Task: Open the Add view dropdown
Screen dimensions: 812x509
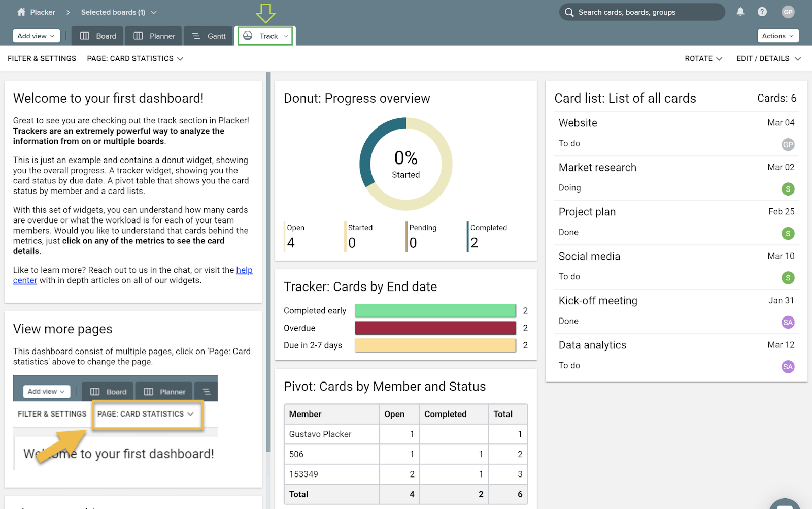Action: [x=36, y=36]
